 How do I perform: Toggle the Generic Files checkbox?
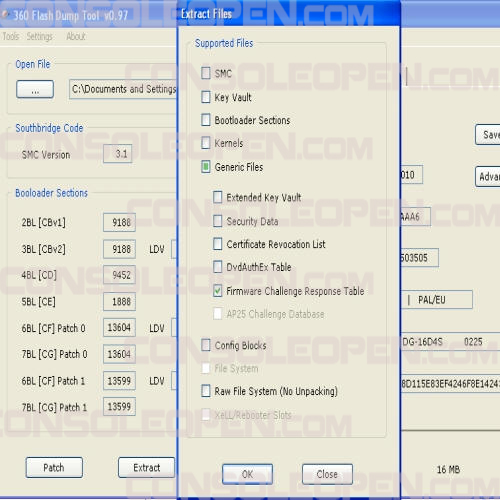coord(206,167)
